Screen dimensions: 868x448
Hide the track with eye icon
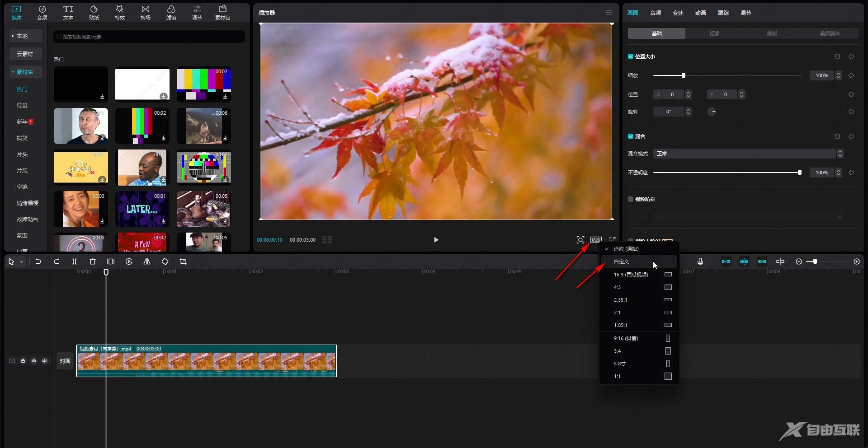point(34,361)
